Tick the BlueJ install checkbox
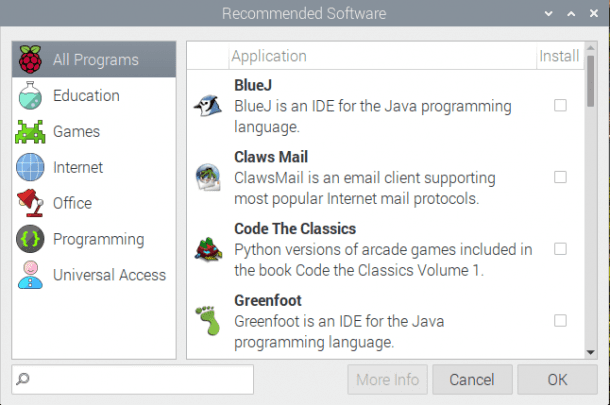This screenshot has height=405, width=610. (x=560, y=105)
